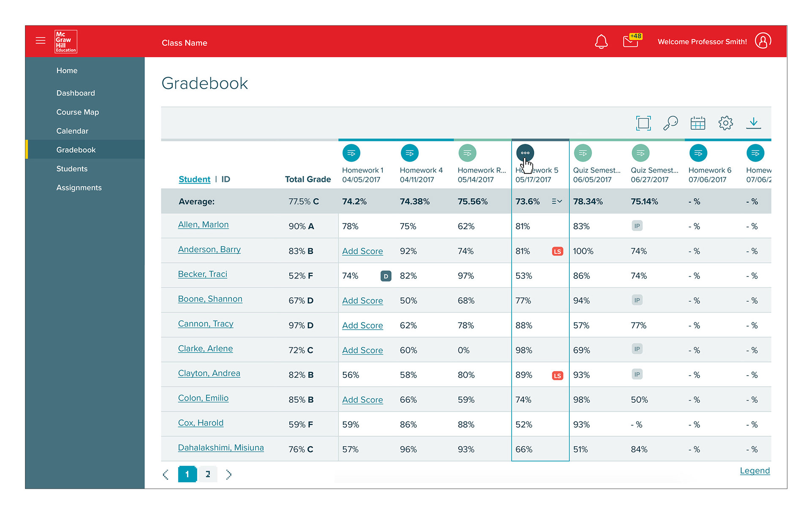The width and height of the screenshot is (812, 514).
Task: Click Add Score for Anderson, Barry
Action: [x=362, y=251]
